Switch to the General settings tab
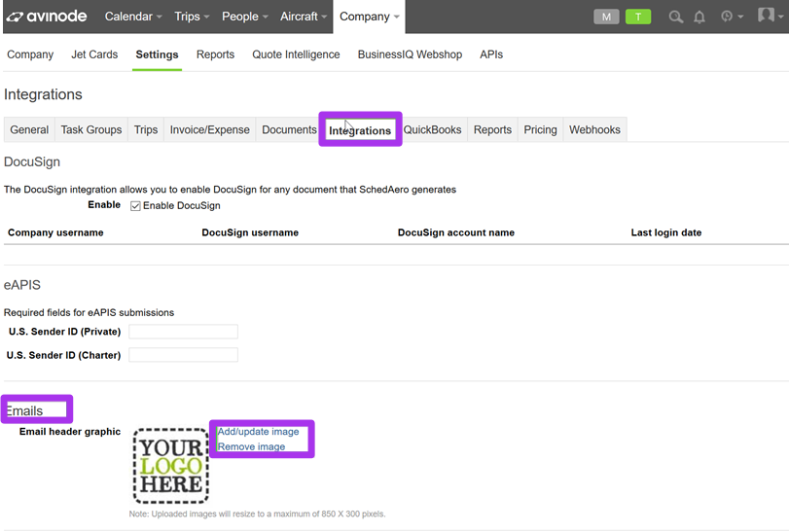The image size is (789, 532). point(29,129)
